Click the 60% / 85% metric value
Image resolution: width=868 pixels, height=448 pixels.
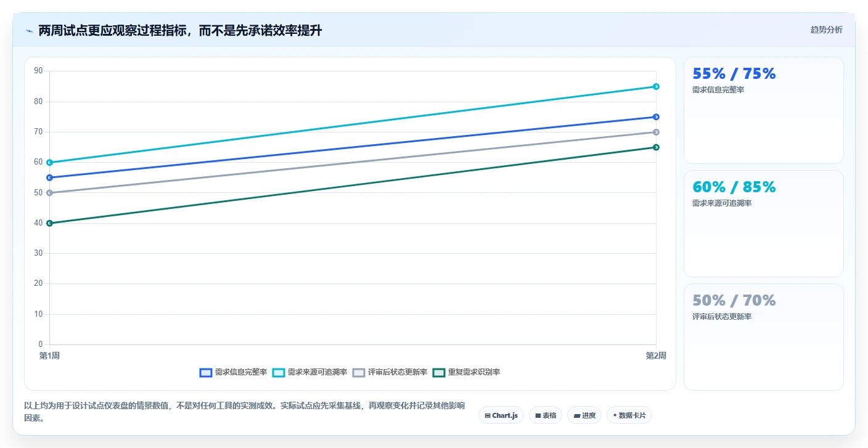click(x=734, y=187)
